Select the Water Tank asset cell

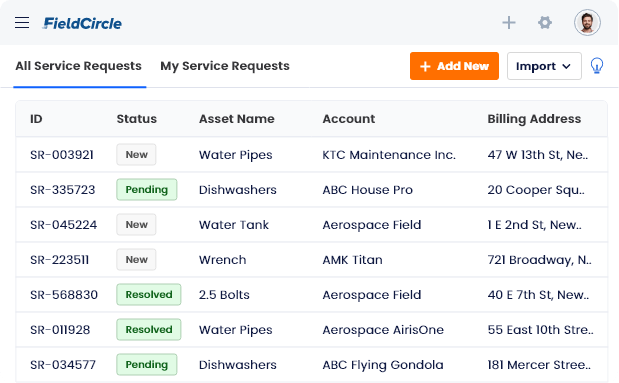click(x=234, y=225)
